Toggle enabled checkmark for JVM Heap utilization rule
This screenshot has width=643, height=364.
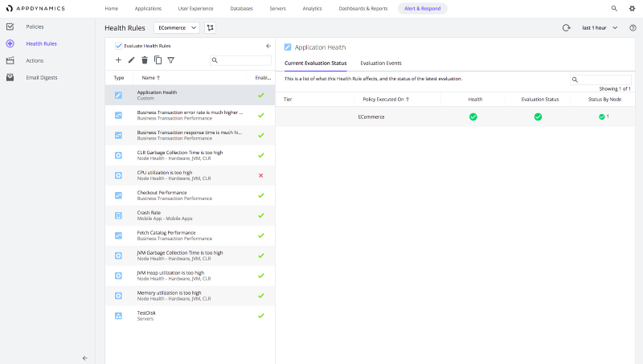[260, 276]
